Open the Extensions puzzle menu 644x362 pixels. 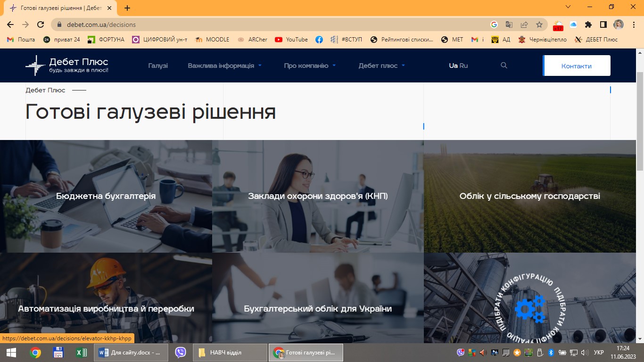tap(588, 25)
